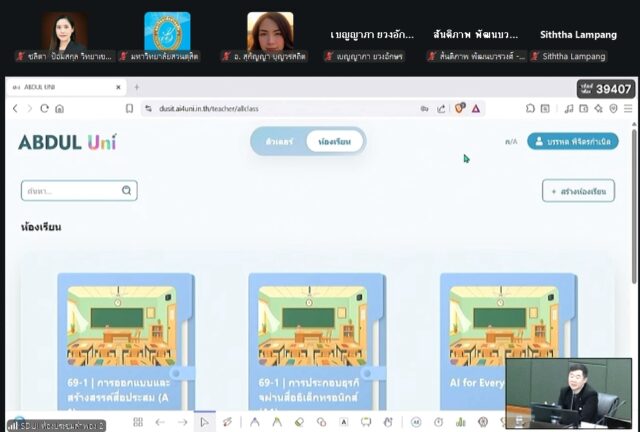Select the text box tool
This screenshot has height=432, width=640.
pyautogui.click(x=344, y=422)
